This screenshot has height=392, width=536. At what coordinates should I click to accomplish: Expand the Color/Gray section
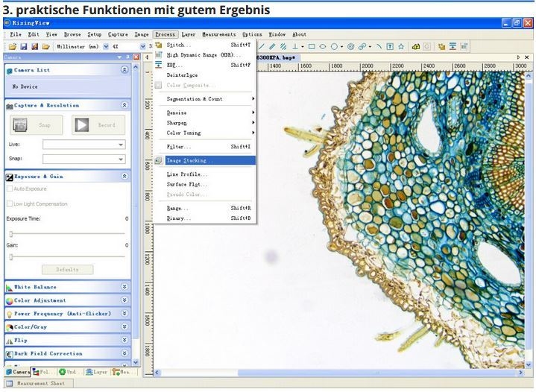pos(124,326)
